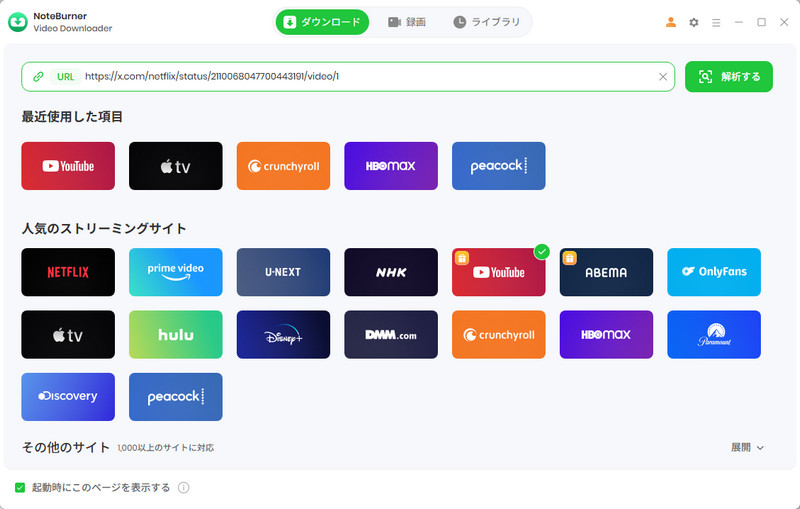The image size is (800, 509).
Task: Select YouTube in recently used items
Action: (x=68, y=166)
